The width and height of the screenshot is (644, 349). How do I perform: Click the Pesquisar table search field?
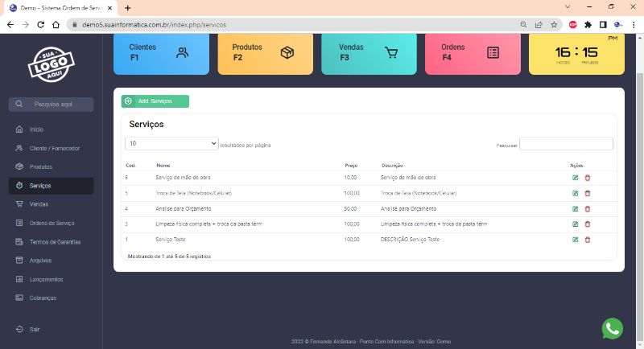(566, 144)
